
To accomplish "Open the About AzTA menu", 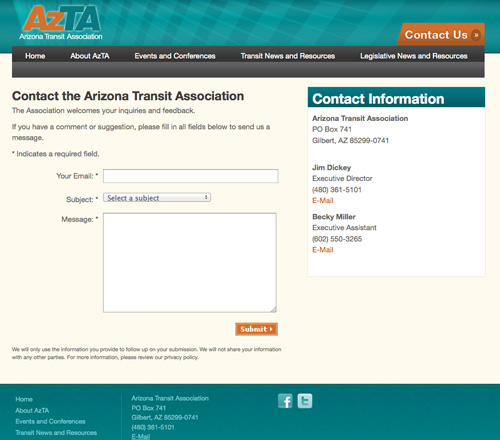I will 90,56.
